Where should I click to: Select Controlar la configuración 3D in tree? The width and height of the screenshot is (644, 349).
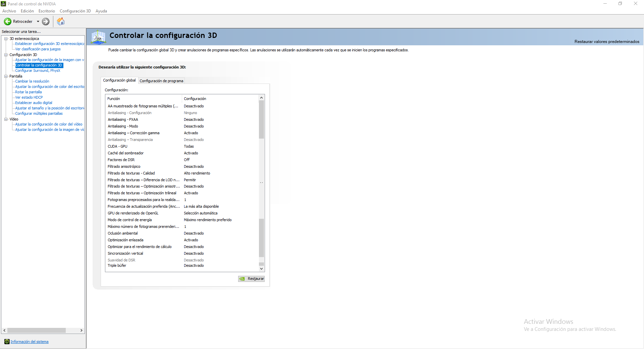pyautogui.click(x=39, y=65)
